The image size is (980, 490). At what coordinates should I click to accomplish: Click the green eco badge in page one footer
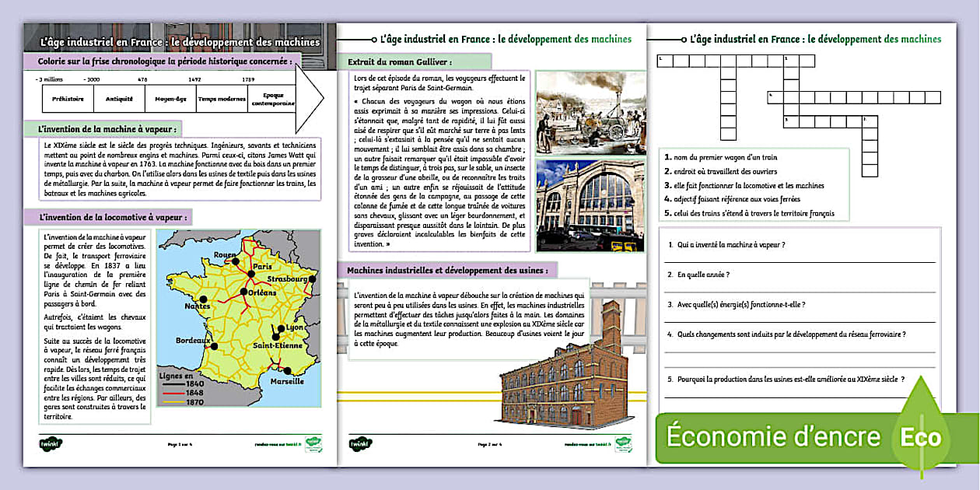314,443
